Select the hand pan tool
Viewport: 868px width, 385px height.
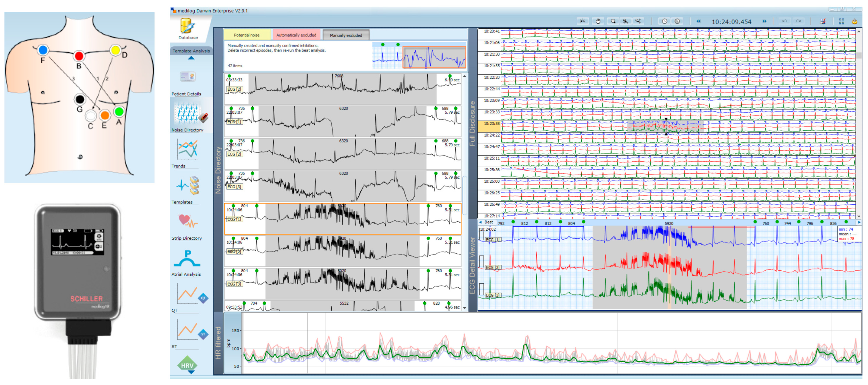click(598, 21)
